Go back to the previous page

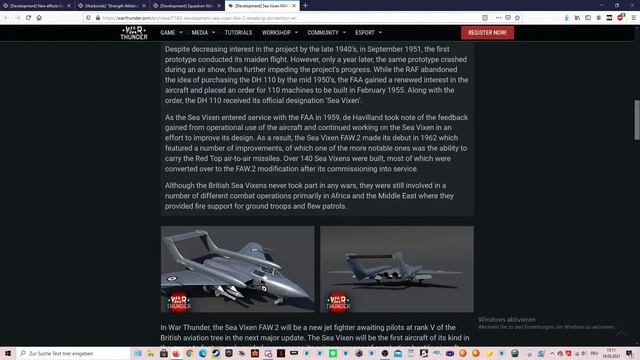tap(6, 18)
